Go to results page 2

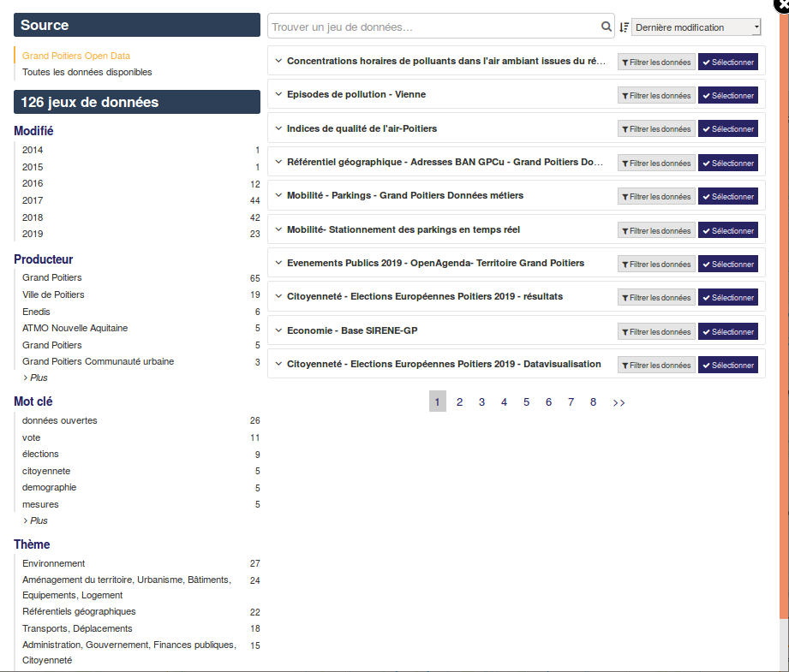[x=459, y=401]
